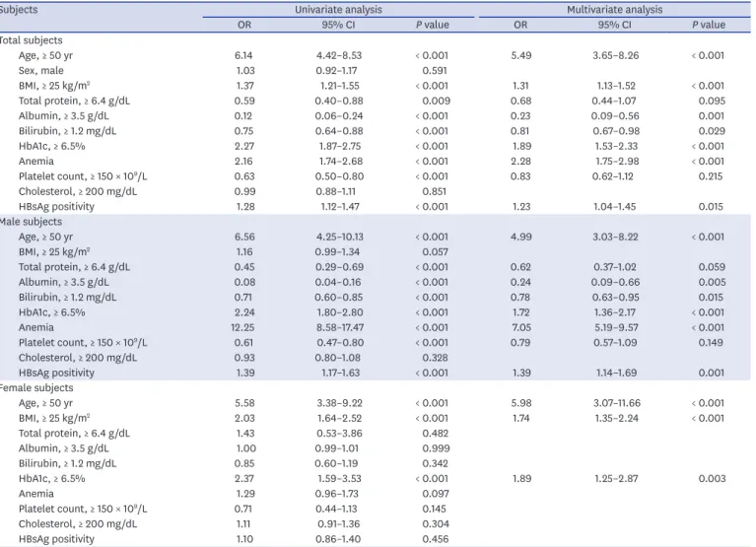Click the P value 0.149
Viewport: 756px width, 547px height.
(x=711, y=343)
